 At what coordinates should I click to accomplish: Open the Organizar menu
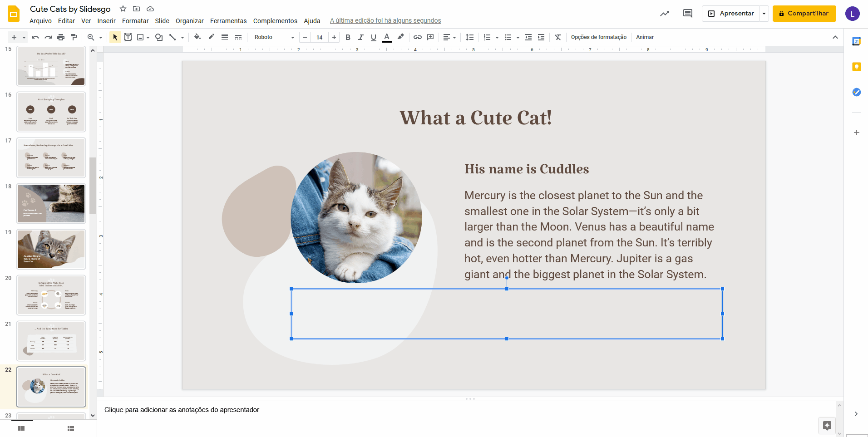coord(190,21)
